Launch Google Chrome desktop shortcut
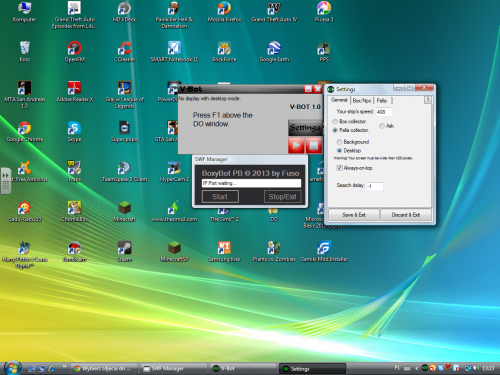Image resolution: width=500 pixels, height=375 pixels. tap(25, 132)
